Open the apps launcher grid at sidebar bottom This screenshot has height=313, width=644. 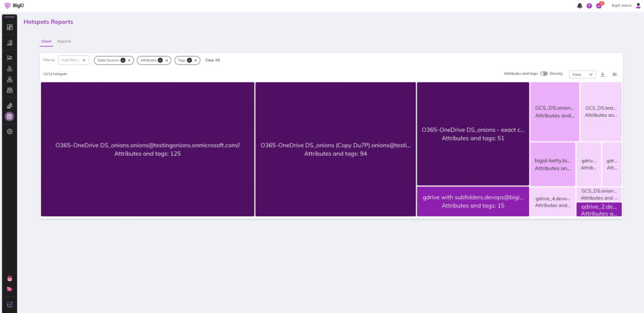click(9, 304)
